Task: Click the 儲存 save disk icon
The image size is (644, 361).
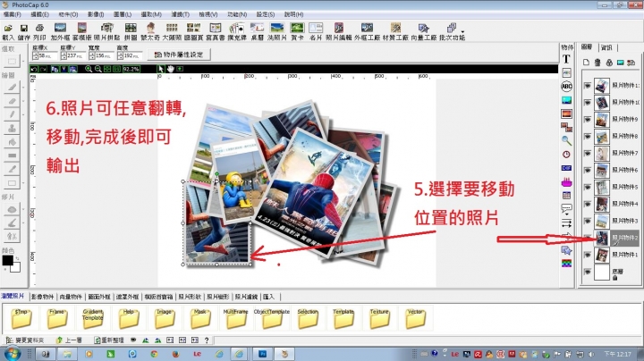Action: [x=24, y=31]
